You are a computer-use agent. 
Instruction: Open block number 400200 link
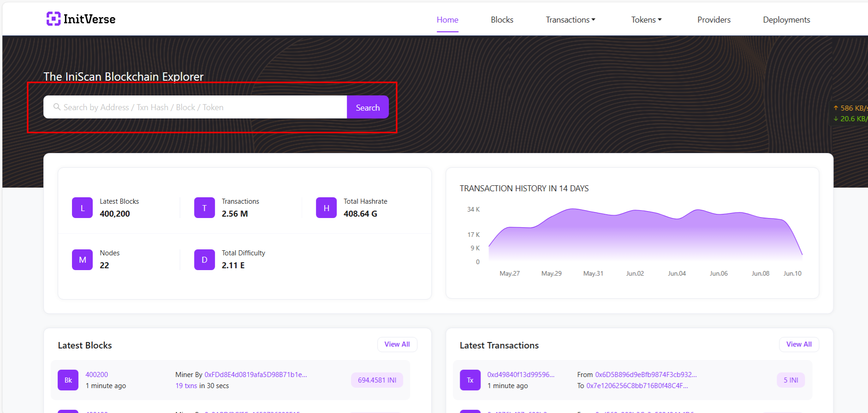tap(97, 375)
